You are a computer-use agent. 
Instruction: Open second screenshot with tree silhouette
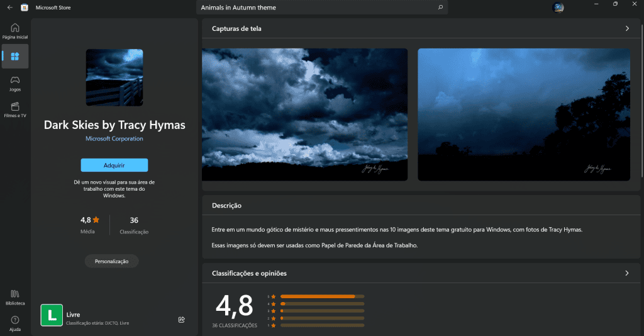pos(524,115)
